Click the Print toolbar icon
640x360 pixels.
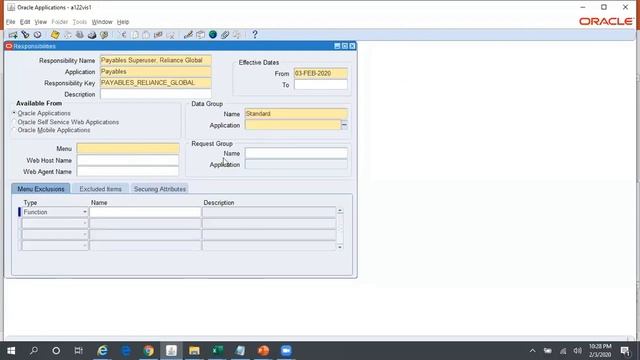click(92, 35)
